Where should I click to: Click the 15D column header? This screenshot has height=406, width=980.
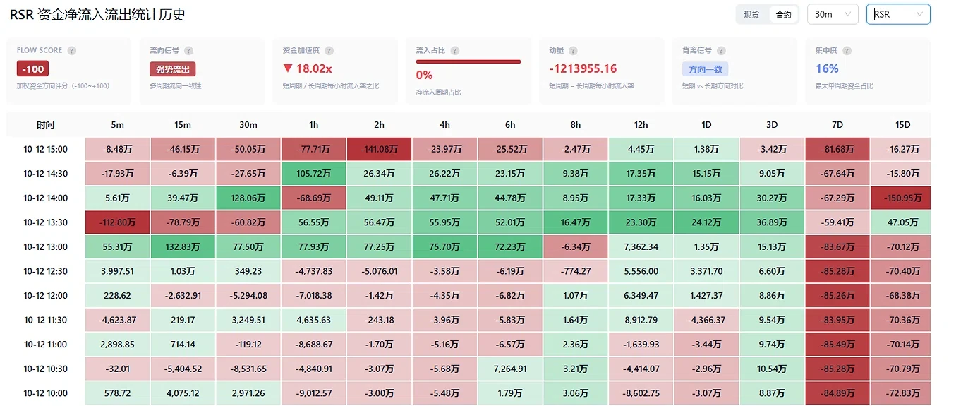click(902, 125)
